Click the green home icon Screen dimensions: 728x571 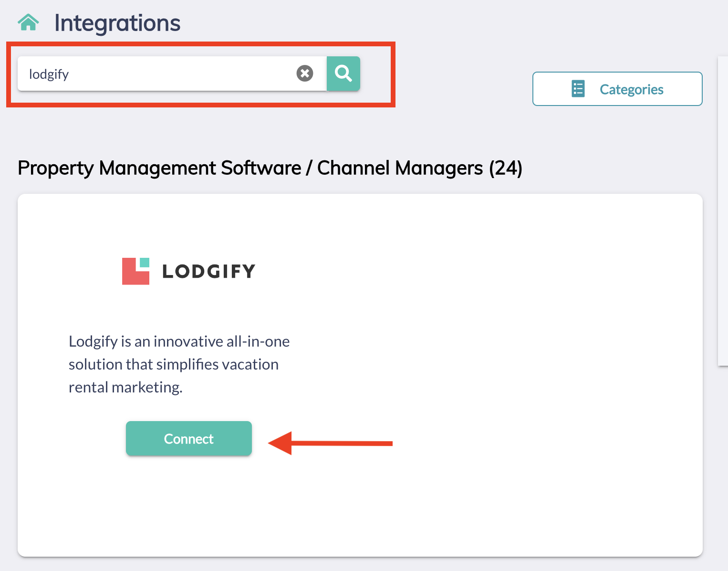click(x=28, y=22)
